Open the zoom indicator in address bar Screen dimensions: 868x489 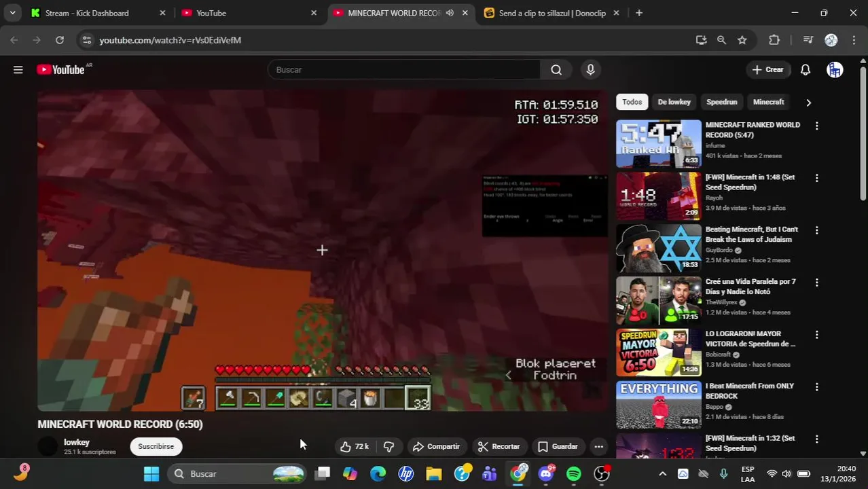point(721,40)
